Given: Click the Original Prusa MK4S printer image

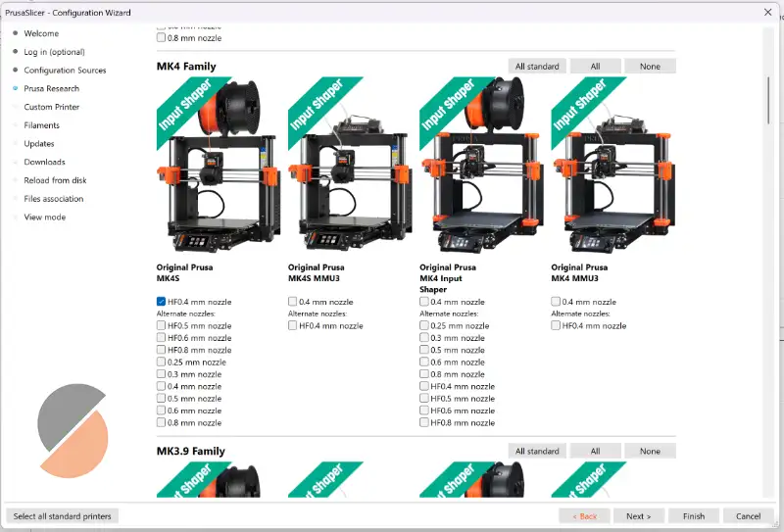Looking at the screenshot, I should pos(219,165).
